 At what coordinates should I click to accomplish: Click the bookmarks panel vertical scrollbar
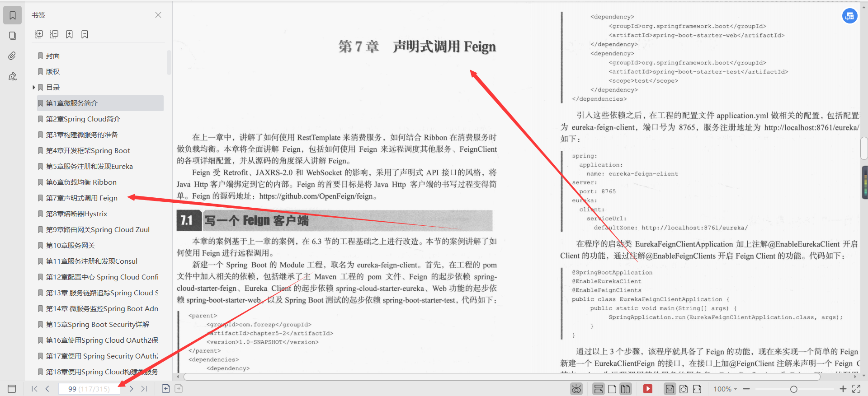tap(169, 62)
